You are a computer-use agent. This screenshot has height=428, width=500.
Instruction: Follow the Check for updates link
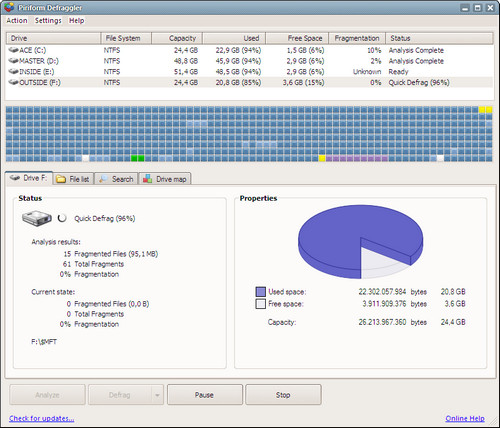click(x=42, y=418)
